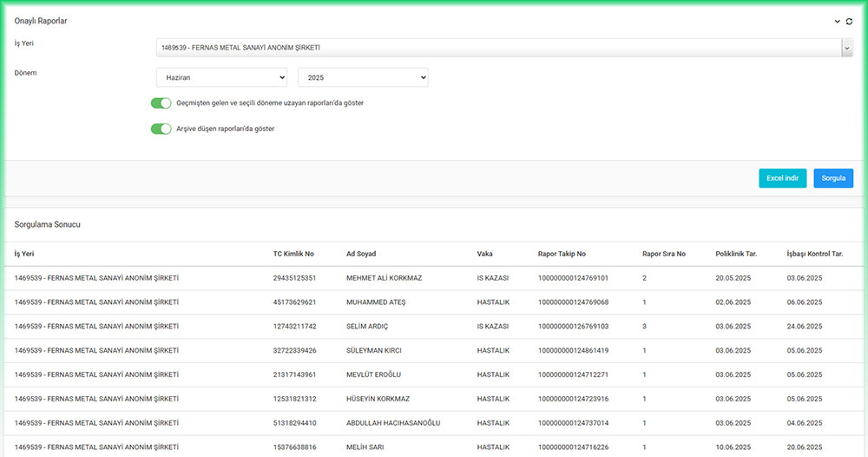Click report number 100000000124861419
The height and width of the screenshot is (457, 868).
[x=573, y=351]
